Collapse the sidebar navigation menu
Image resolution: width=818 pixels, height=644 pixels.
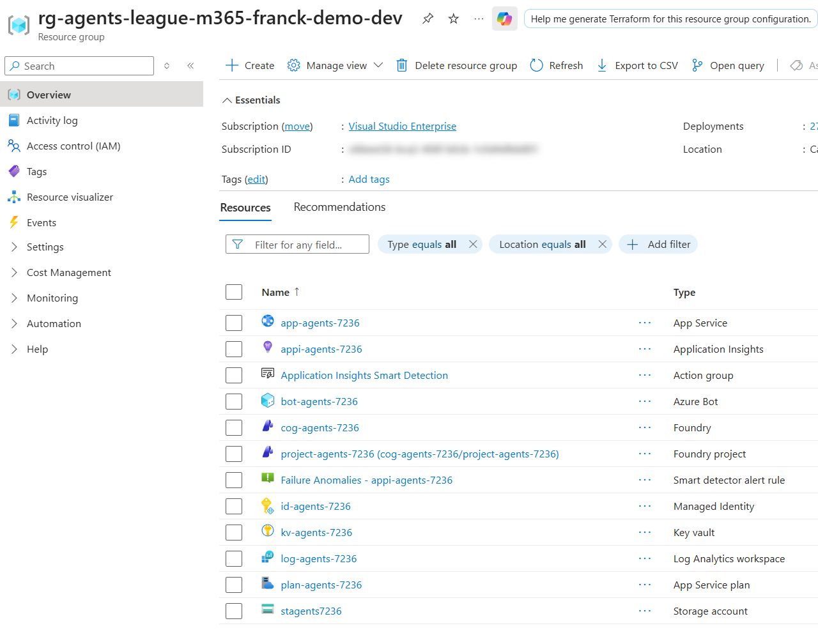(190, 66)
